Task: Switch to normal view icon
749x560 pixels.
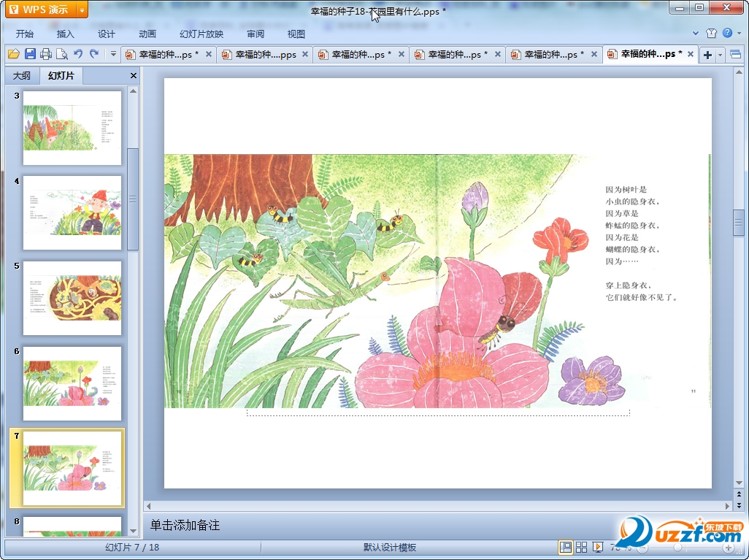Action: pyautogui.click(x=566, y=547)
